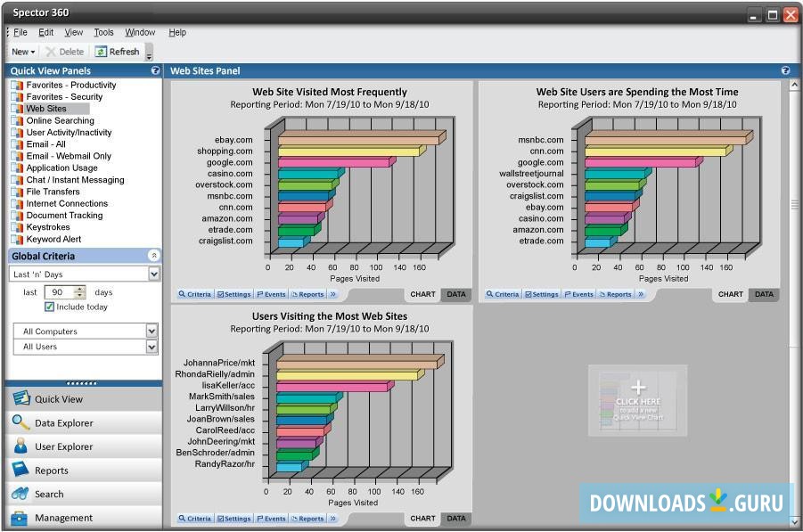Open the Favorites - Productivity panel icon
The image size is (803, 532).
point(17,85)
